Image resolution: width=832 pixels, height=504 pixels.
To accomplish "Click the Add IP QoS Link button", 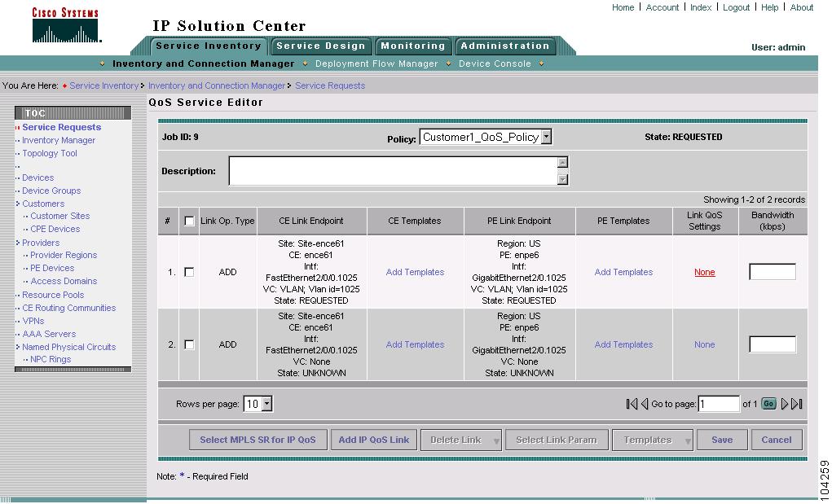I will 374,440.
